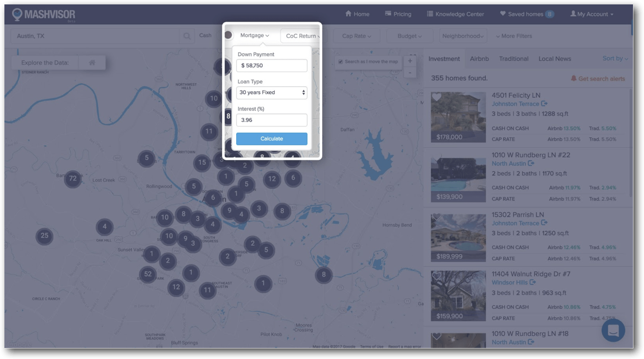The image size is (644, 359).
Task: Open the Budget filter dropdown
Action: click(x=409, y=36)
